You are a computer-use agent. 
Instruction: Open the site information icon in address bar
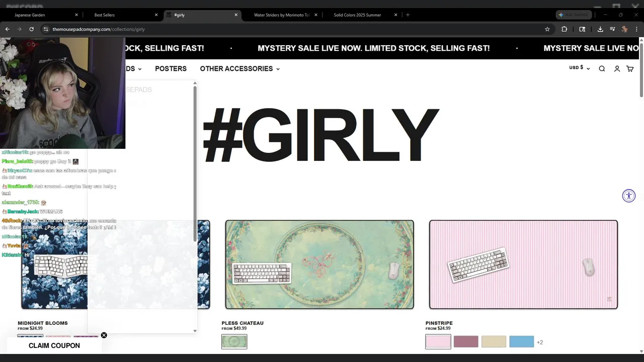46,29
